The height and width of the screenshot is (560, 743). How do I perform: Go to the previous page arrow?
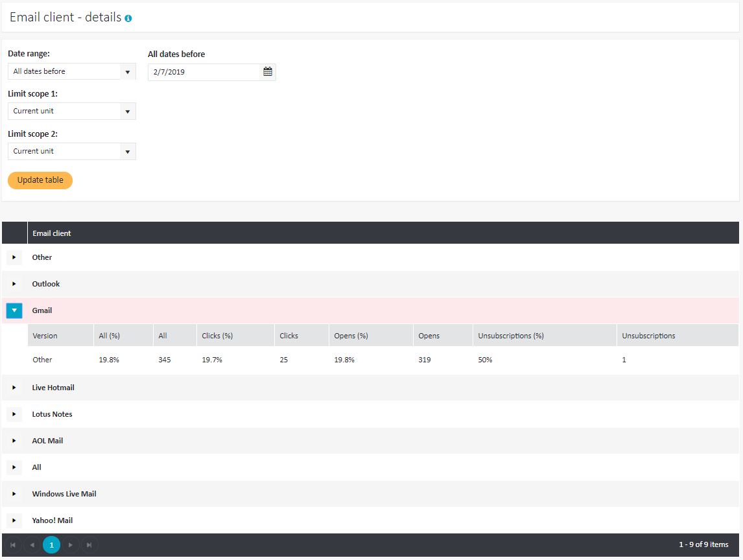(x=32, y=545)
